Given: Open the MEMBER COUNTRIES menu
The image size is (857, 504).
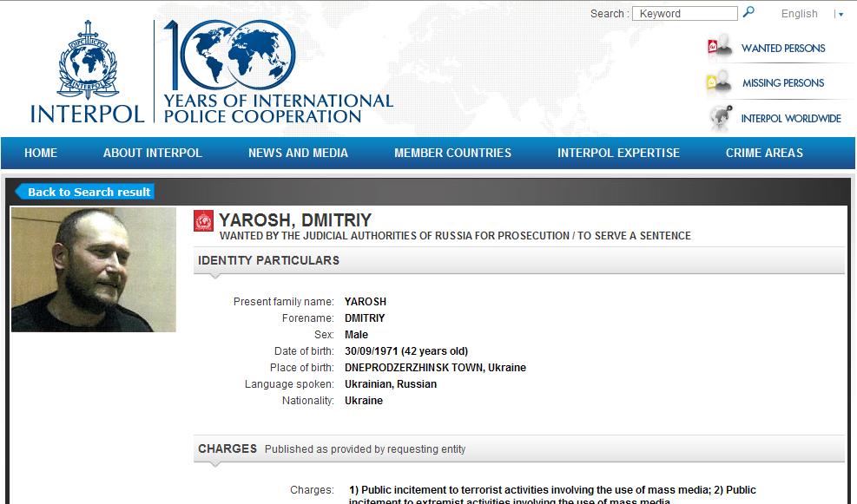Looking at the screenshot, I should click(452, 153).
